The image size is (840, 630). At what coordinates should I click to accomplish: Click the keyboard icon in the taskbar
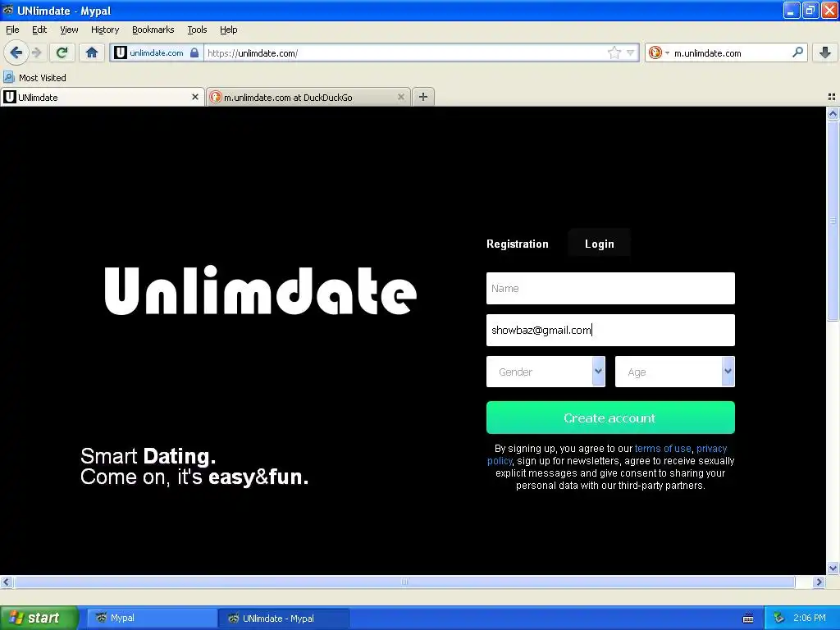(748, 619)
